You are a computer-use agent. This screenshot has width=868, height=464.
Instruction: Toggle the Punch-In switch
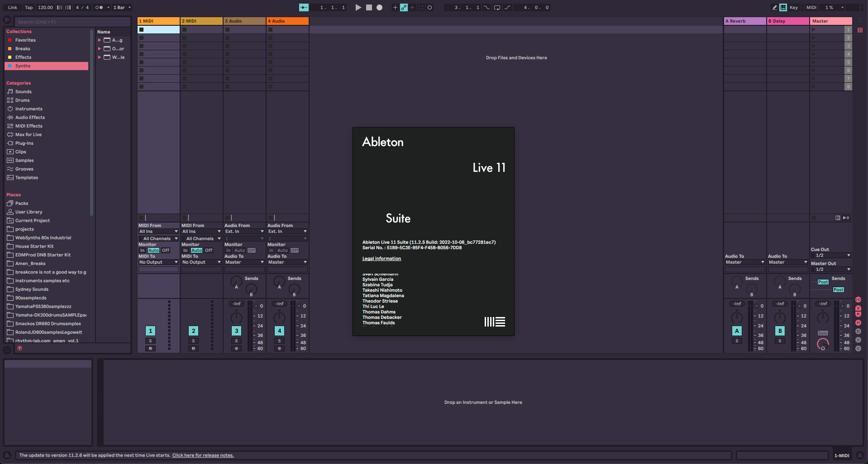click(487, 7)
